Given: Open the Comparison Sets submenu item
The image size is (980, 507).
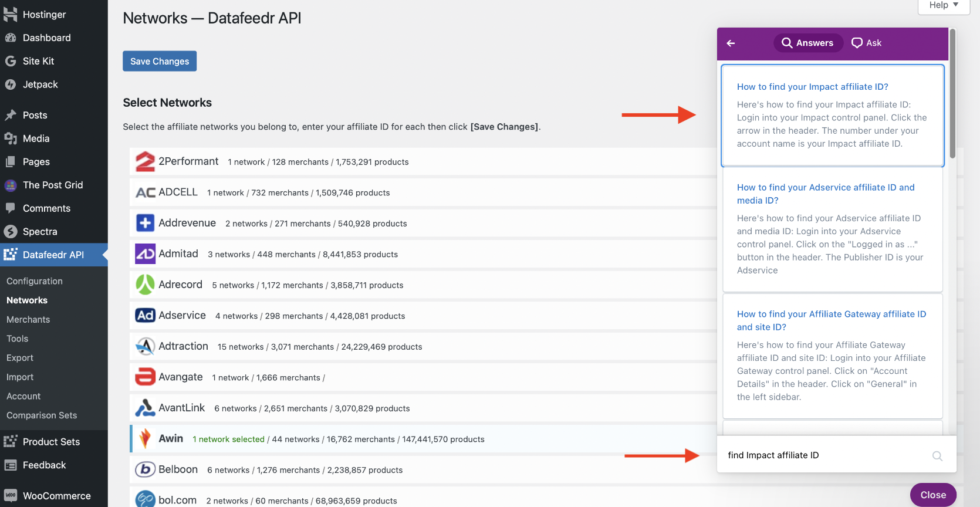Looking at the screenshot, I should pos(42,415).
